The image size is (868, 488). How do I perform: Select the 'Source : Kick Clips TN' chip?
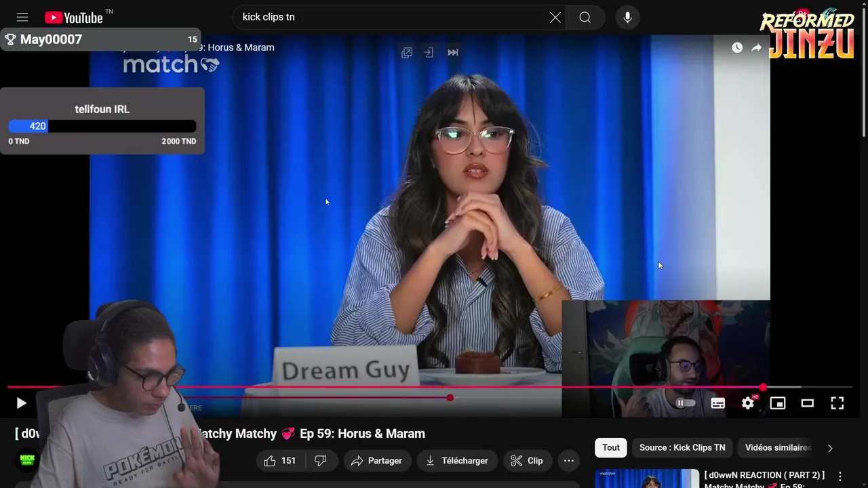coord(682,447)
